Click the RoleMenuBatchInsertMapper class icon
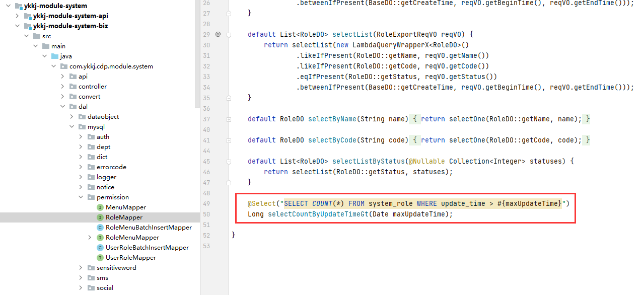This screenshot has width=644, height=295. coord(100,228)
